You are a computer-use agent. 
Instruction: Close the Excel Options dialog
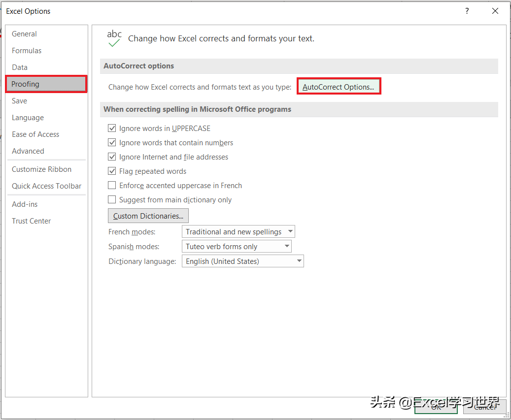[495, 11]
